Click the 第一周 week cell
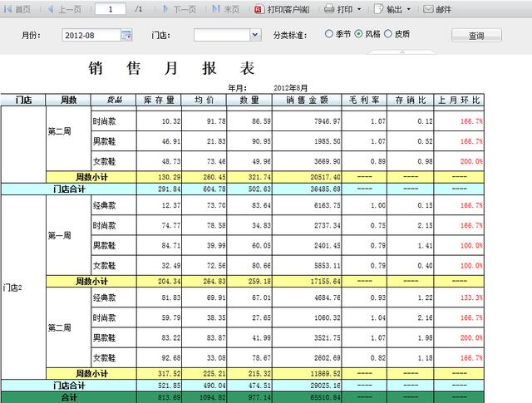The image size is (532, 403). 68,235
